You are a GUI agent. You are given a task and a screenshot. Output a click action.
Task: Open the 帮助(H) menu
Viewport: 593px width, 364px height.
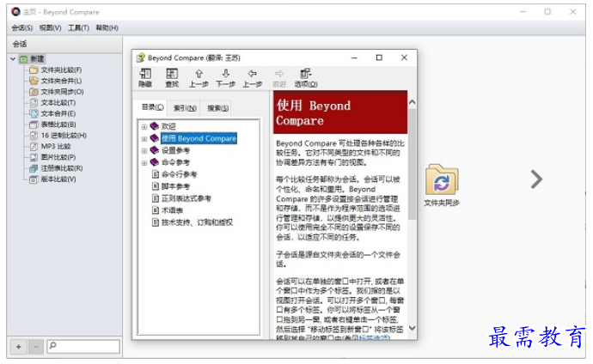click(107, 28)
